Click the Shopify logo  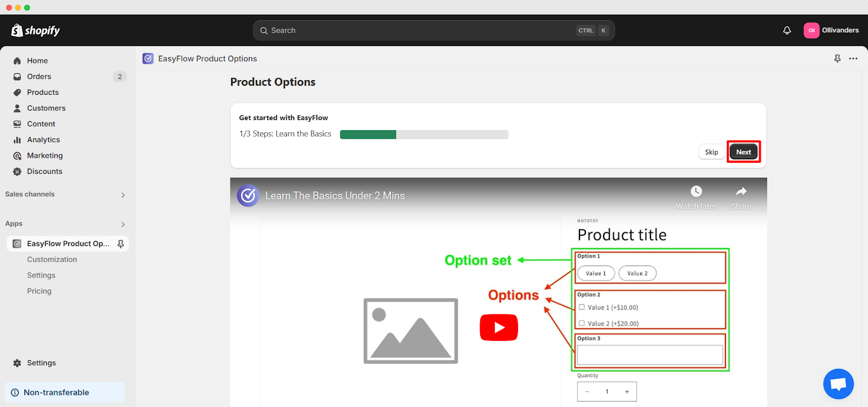35,30
